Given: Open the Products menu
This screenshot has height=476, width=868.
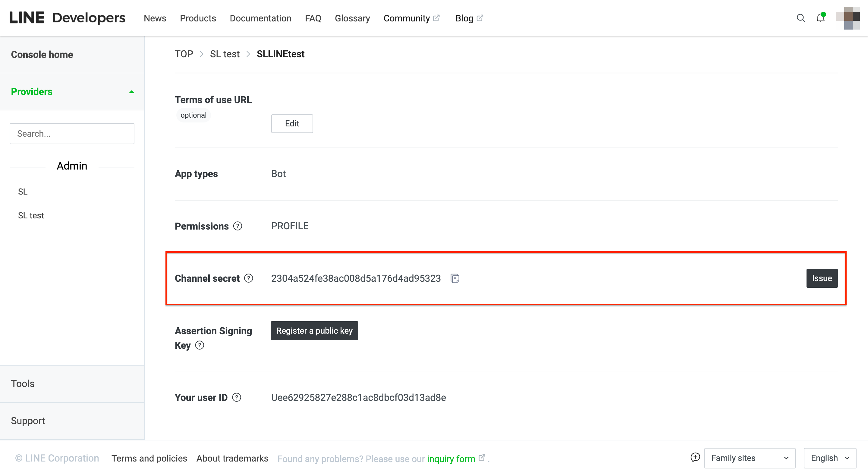Looking at the screenshot, I should 198,18.
